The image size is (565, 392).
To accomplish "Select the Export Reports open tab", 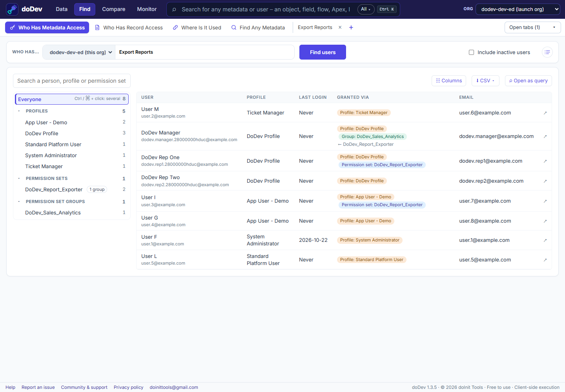I will (315, 27).
